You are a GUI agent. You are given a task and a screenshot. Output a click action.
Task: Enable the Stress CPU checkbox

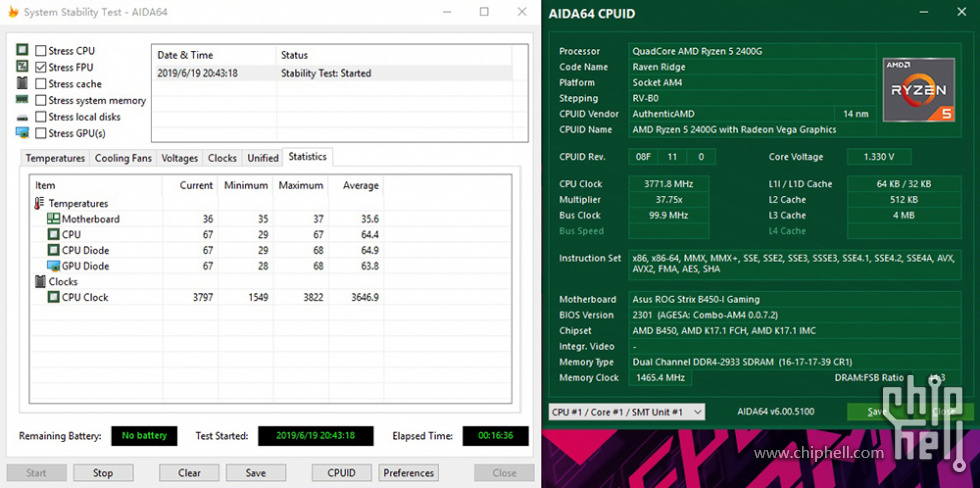point(41,51)
